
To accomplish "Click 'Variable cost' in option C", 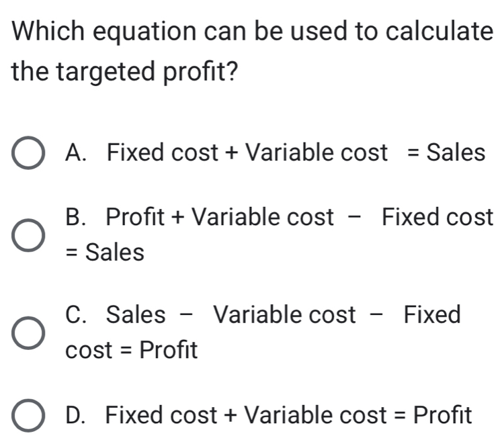I will pos(284,314).
